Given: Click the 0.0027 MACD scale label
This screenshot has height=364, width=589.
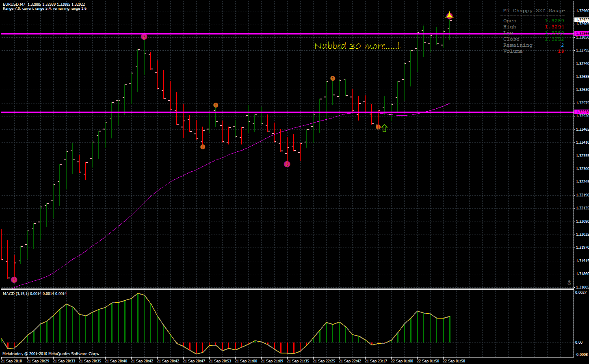Looking at the screenshot, I should click(x=581, y=292).
